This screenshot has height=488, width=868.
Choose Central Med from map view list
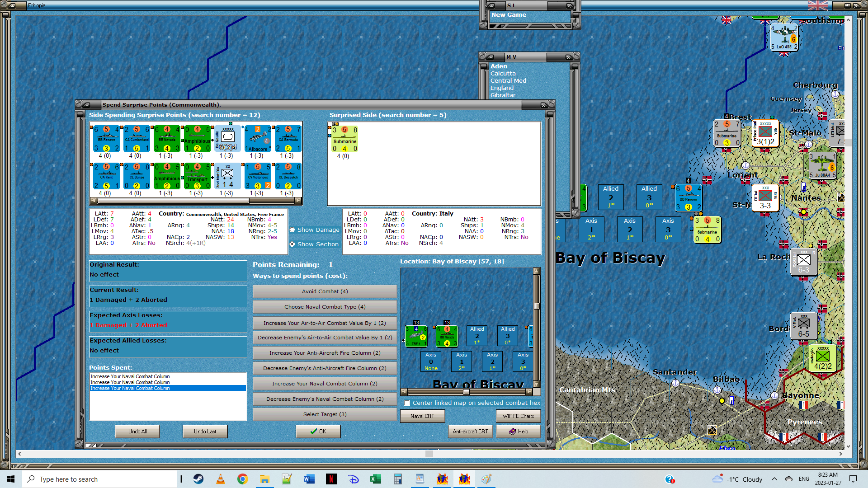(508, 81)
